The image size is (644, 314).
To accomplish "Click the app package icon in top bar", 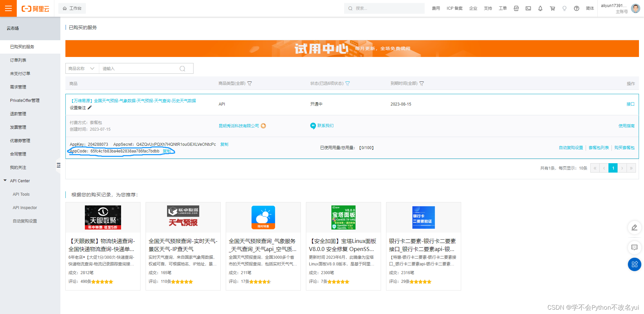I will [x=516, y=8].
